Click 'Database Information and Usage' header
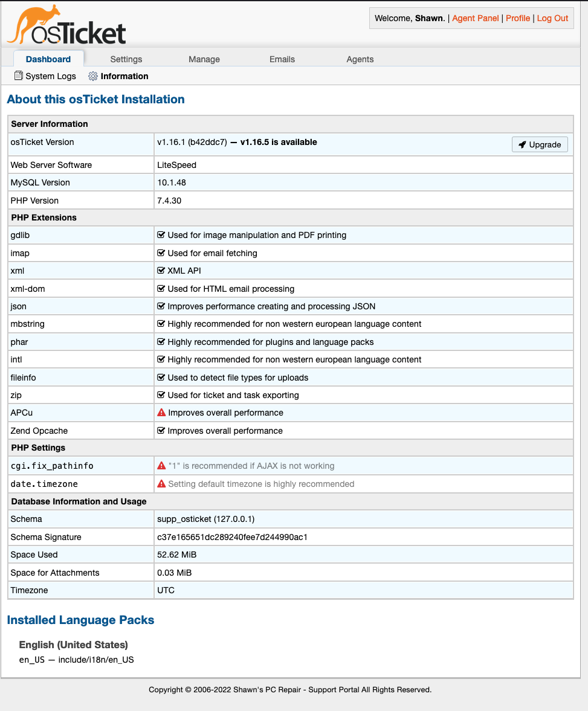Viewport: 588px width, 711px height. 79,501
